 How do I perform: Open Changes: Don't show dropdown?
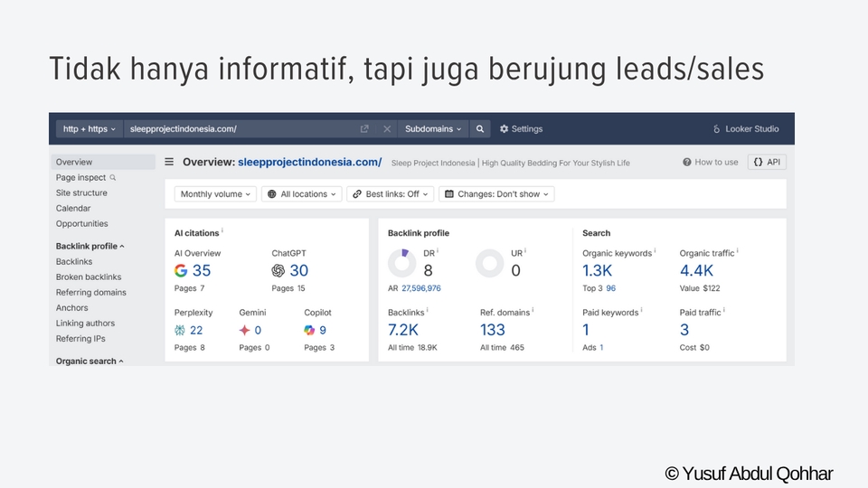tap(496, 194)
